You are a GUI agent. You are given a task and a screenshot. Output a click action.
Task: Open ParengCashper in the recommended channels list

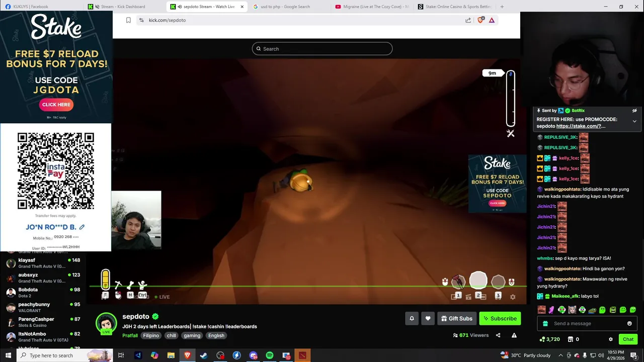(43, 322)
